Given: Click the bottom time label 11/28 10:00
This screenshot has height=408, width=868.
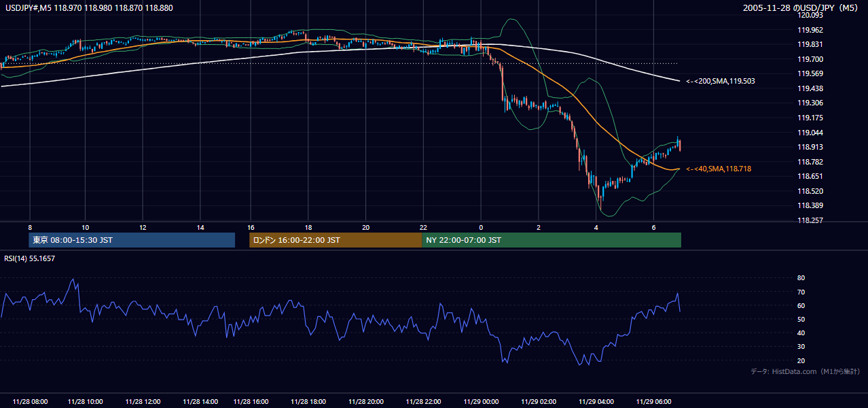Looking at the screenshot, I should click(86, 402).
